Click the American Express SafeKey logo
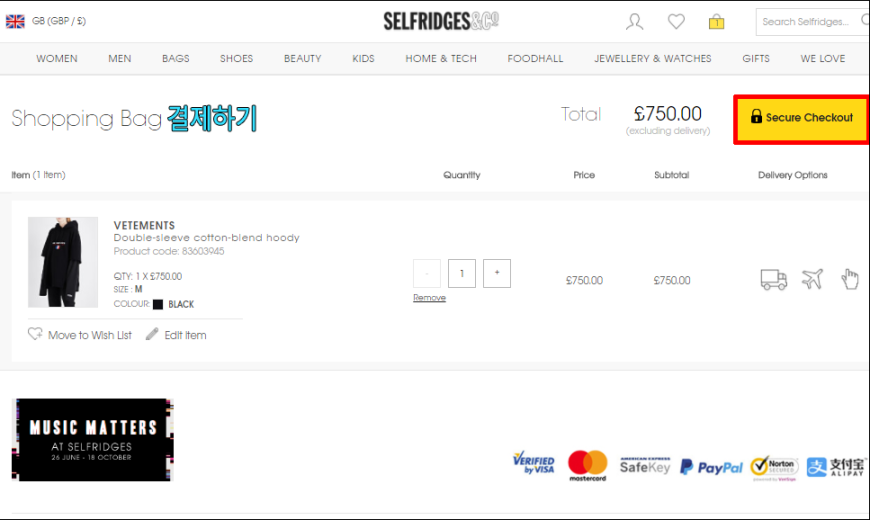This screenshot has height=520, width=870. tap(645, 466)
